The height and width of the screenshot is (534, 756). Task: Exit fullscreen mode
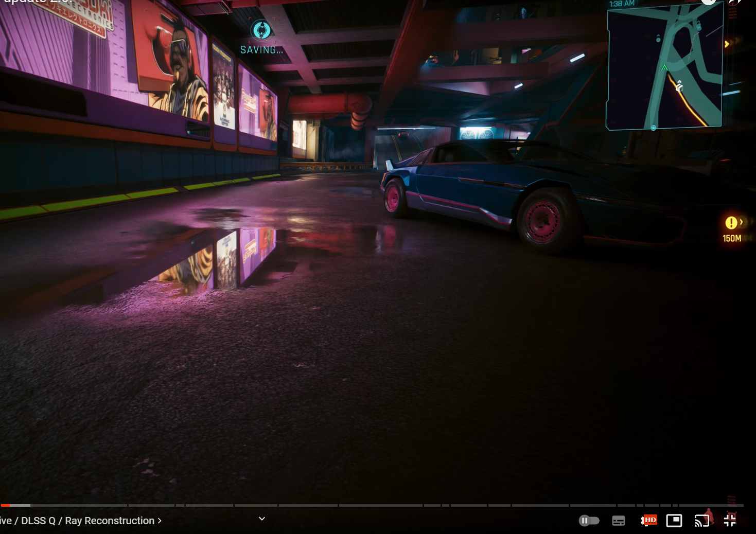point(730,521)
